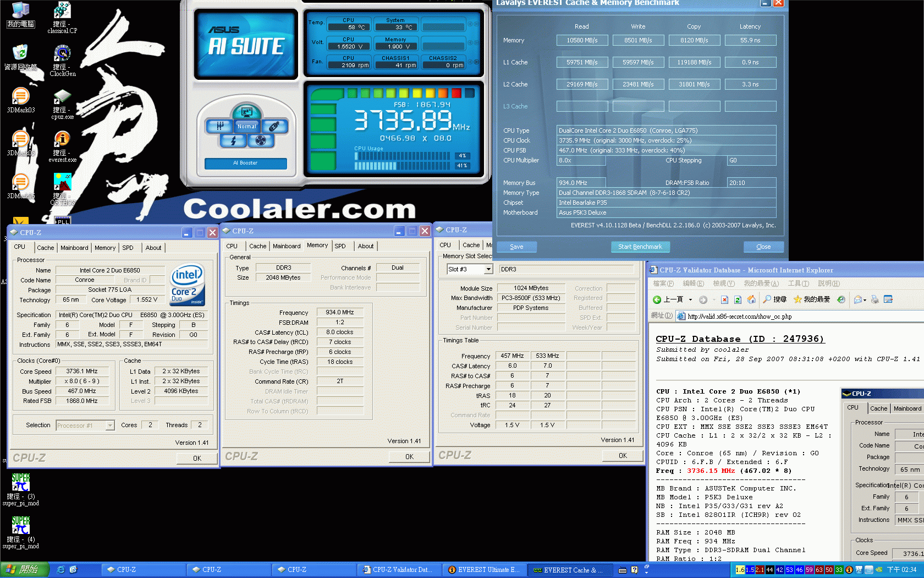Open Recycle Bin desktop icon
Screen dimensions: 924x578
tap(21, 57)
